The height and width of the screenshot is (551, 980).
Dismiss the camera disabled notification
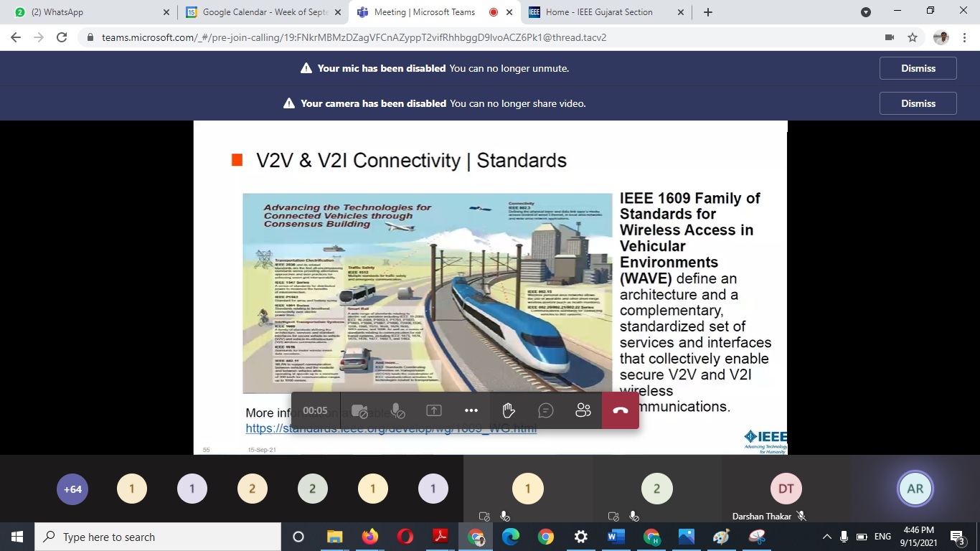[918, 103]
